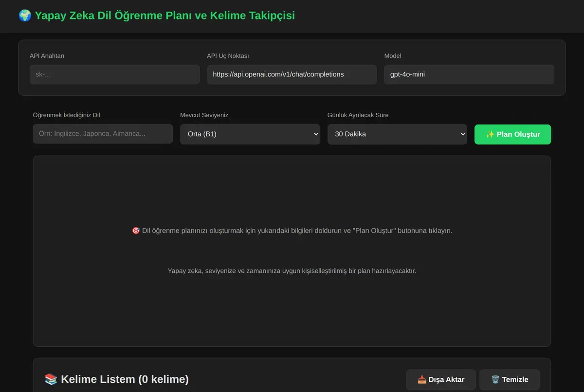
Task: Click the API Uç Noktası label
Action: pyautogui.click(x=228, y=56)
